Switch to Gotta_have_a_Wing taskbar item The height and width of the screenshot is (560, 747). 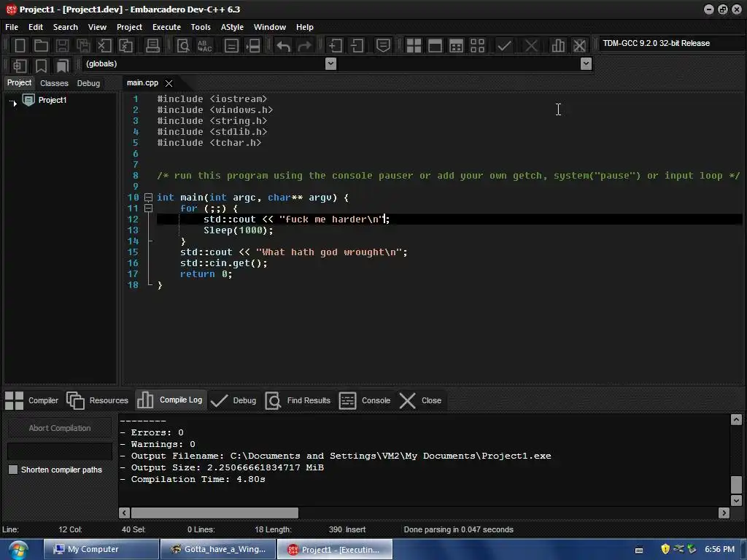[218, 549]
